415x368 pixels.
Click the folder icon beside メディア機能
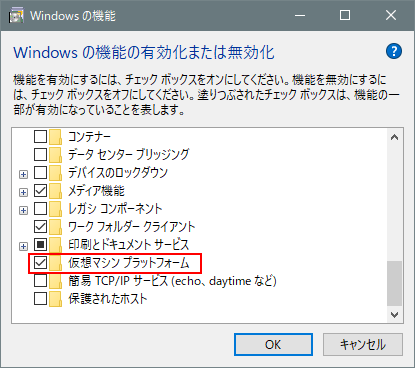[56, 190]
